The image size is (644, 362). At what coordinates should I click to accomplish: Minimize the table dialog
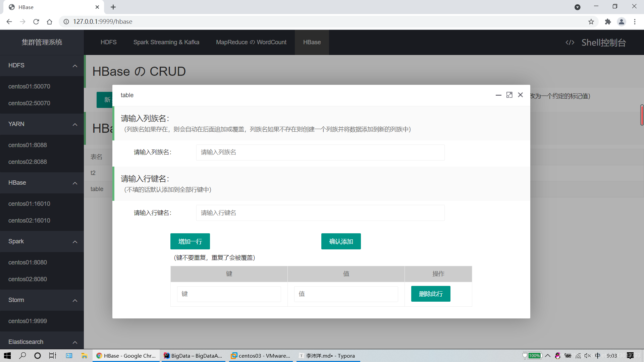(498, 95)
